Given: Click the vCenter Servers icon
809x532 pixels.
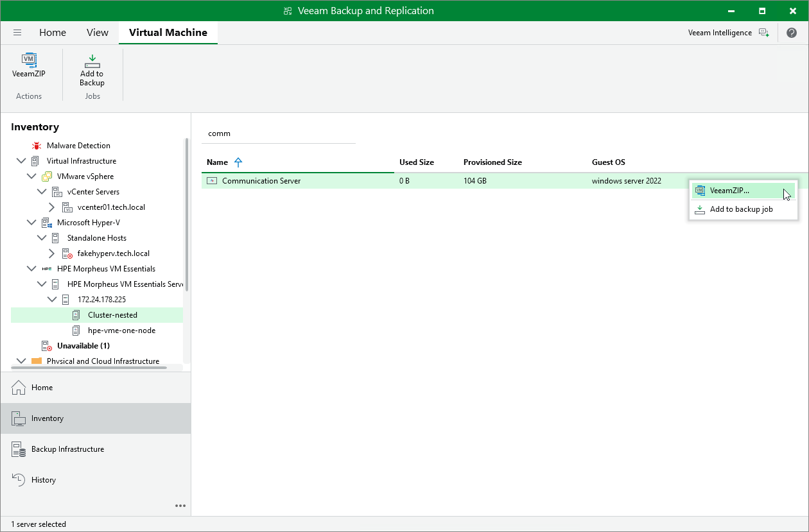Looking at the screenshot, I should click(57, 192).
